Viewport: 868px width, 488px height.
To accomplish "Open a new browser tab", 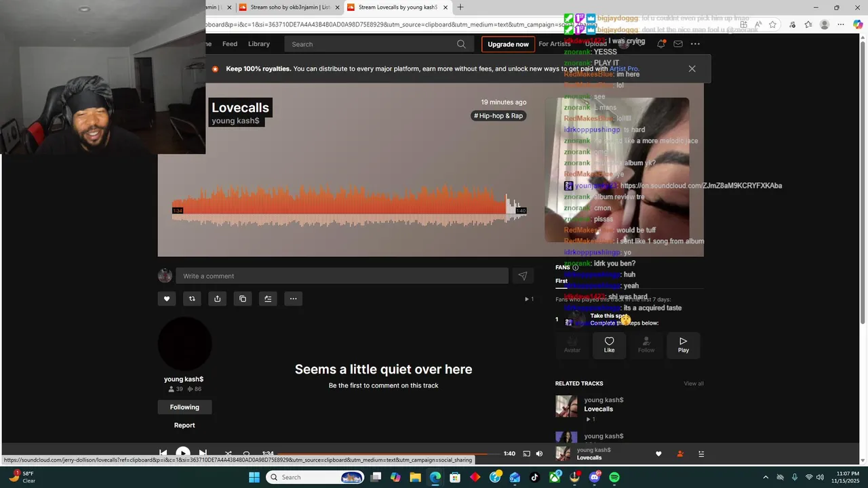I will (x=460, y=7).
